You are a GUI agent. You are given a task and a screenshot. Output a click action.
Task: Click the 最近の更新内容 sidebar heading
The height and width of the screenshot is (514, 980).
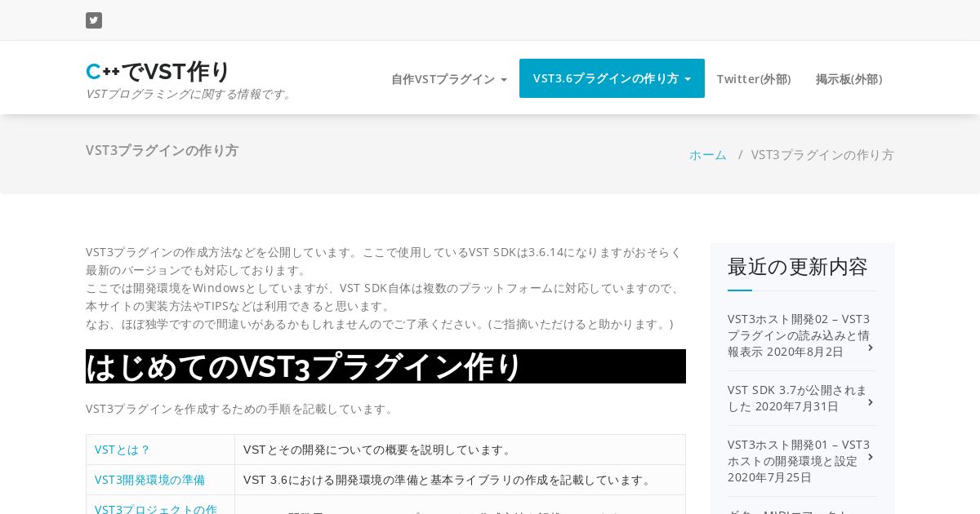click(x=798, y=267)
